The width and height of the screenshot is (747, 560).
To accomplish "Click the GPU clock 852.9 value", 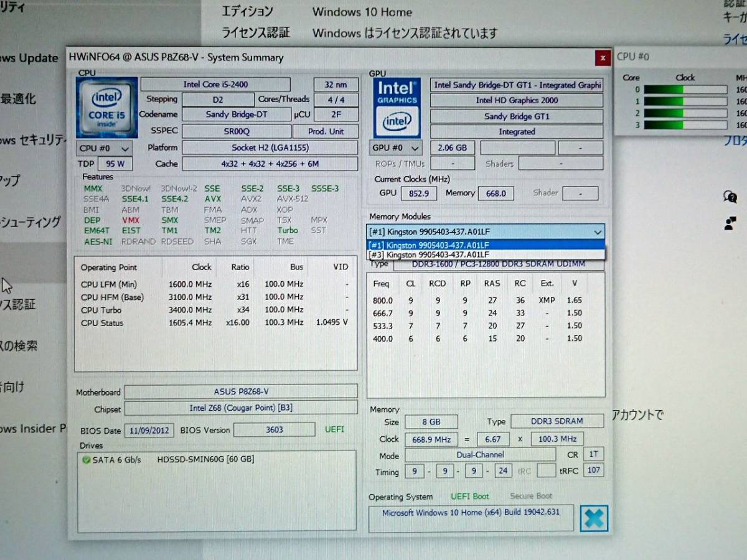I will [x=418, y=194].
